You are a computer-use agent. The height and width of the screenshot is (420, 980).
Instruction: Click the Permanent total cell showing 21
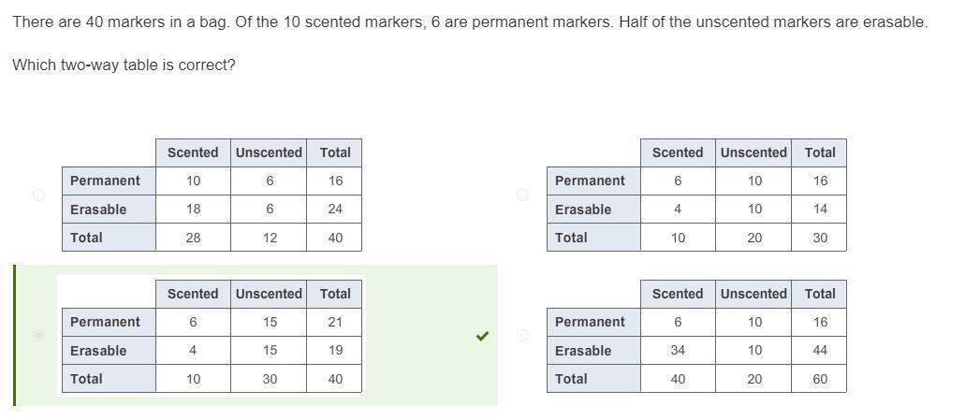coord(335,322)
